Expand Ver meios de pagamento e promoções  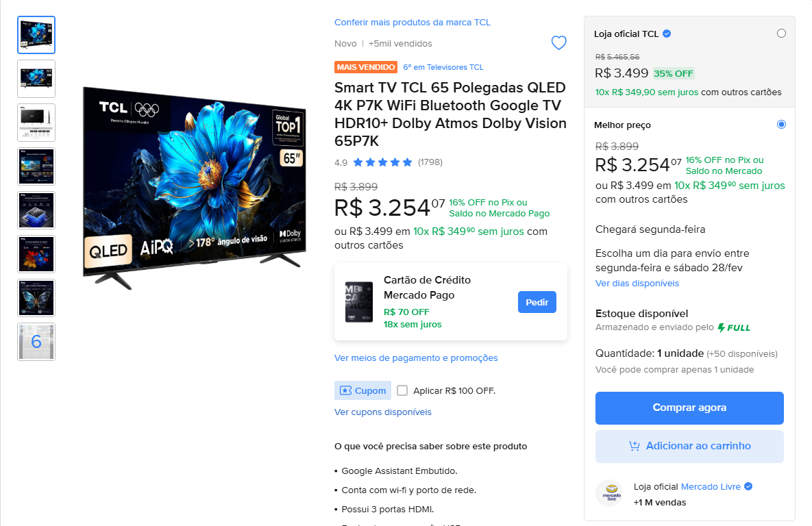click(416, 358)
